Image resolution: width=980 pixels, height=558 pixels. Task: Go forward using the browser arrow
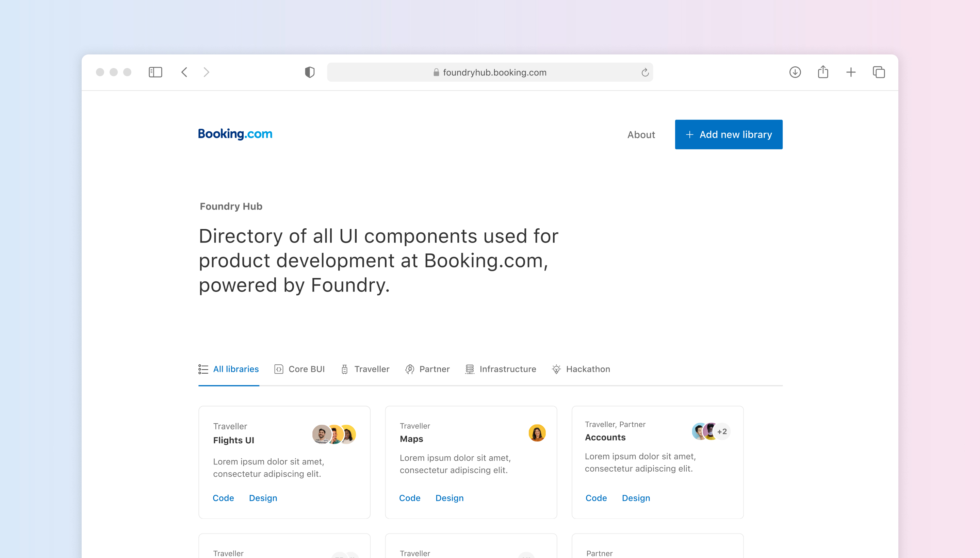tap(206, 72)
